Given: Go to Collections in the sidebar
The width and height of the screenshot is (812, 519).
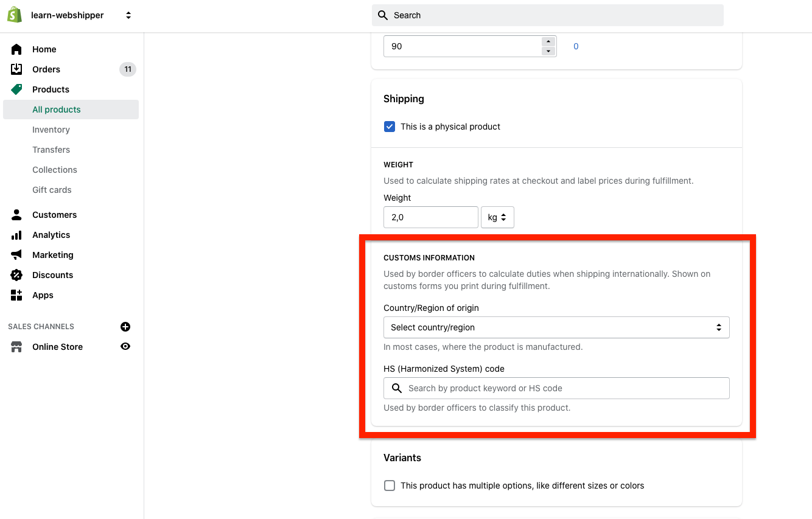Looking at the screenshot, I should 55,170.
